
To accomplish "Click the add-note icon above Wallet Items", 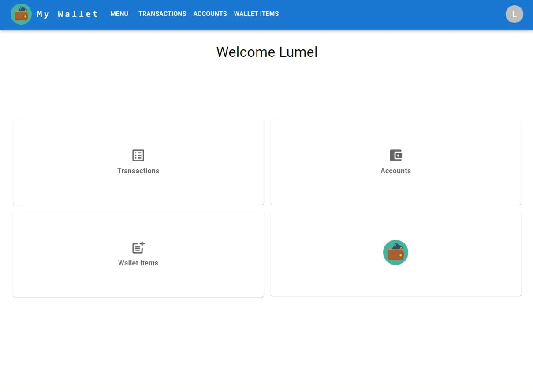I will click(x=138, y=247).
